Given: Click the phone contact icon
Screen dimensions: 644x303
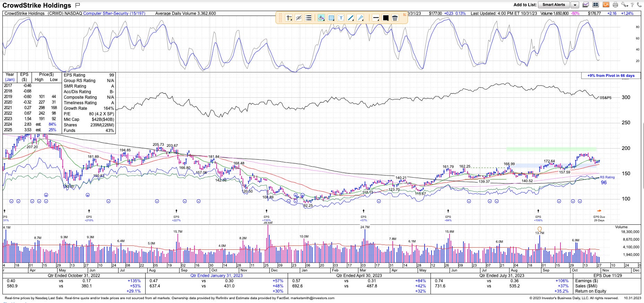Looking at the screenshot, I should tap(639, 5).
